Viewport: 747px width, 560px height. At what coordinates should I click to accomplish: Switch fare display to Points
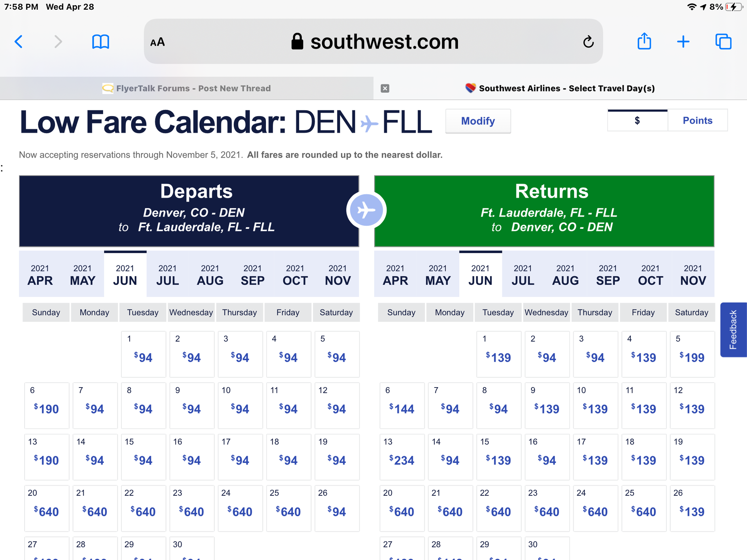click(x=697, y=120)
